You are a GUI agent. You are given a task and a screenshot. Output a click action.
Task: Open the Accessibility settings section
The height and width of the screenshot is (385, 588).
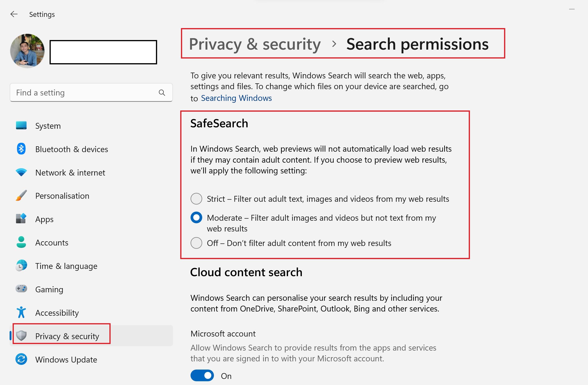click(x=57, y=313)
